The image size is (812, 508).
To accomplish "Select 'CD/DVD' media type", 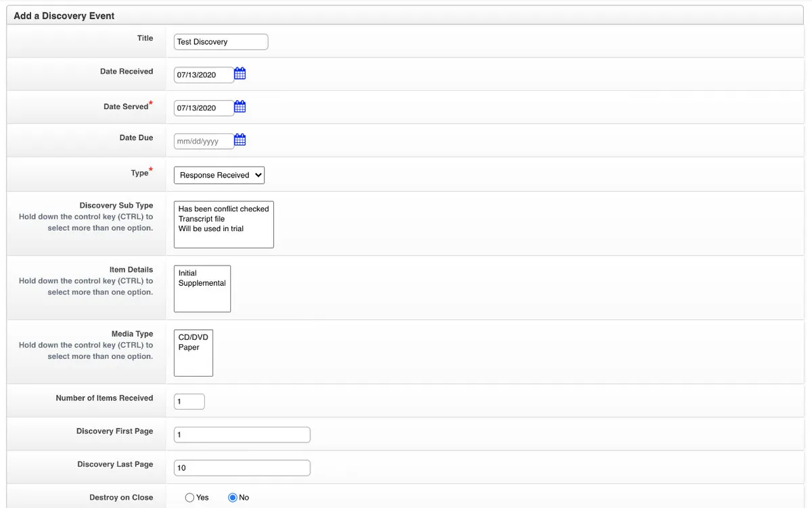I will coord(194,337).
